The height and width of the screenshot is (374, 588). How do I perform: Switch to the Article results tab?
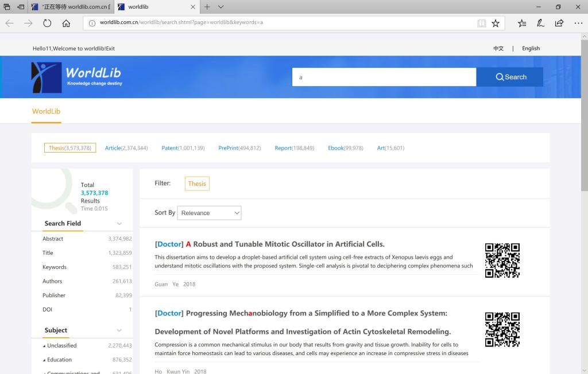click(x=126, y=148)
